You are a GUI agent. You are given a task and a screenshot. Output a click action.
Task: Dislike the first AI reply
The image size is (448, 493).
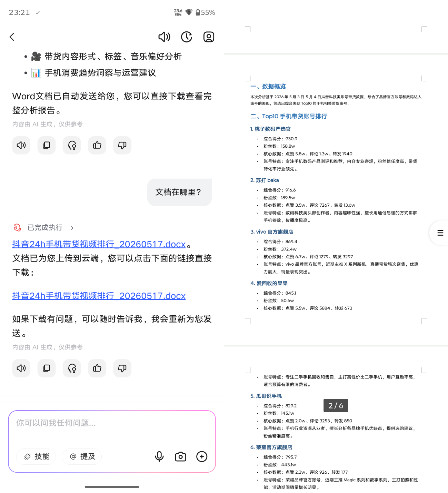(122, 145)
